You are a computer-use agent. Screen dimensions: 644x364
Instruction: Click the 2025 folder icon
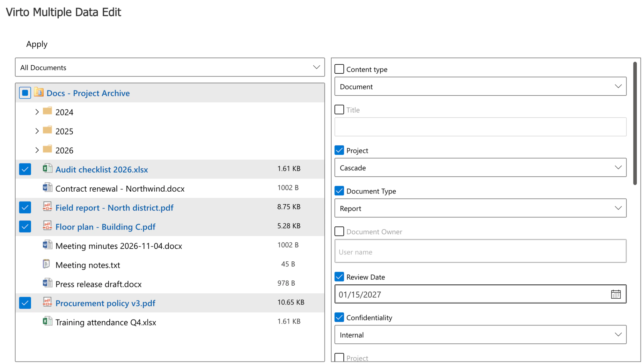[x=47, y=130]
